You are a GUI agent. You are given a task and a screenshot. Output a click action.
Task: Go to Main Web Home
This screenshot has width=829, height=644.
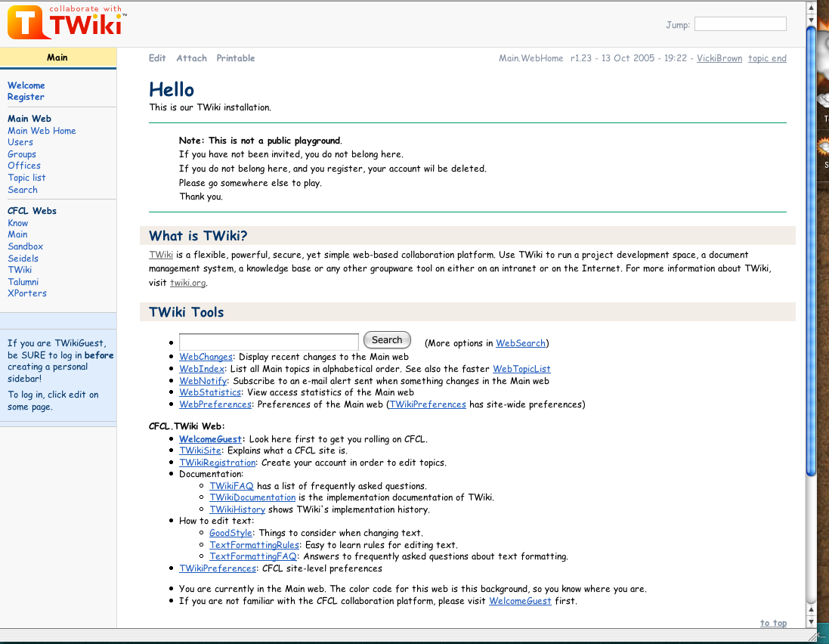pos(42,131)
